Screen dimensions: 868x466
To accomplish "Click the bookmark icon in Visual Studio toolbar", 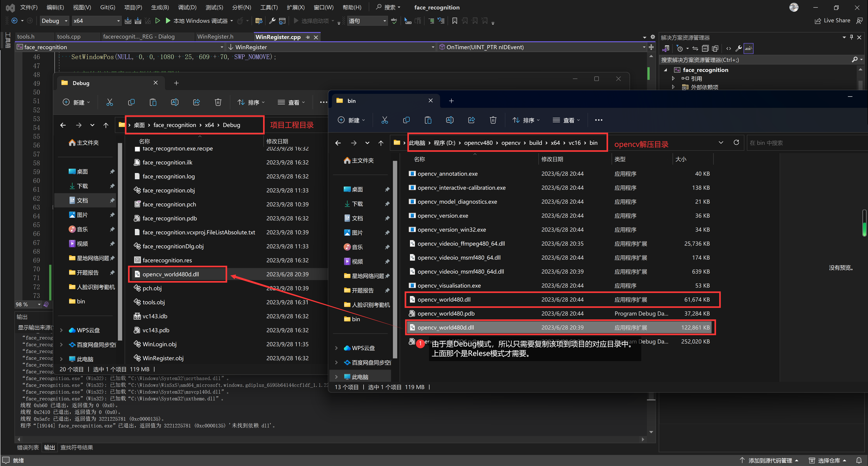I will (455, 21).
